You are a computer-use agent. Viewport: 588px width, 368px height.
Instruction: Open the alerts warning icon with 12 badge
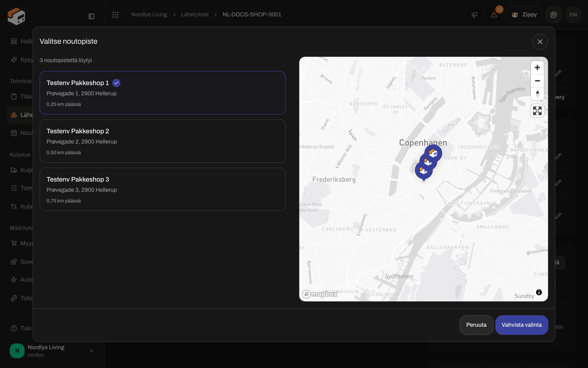tap(494, 15)
